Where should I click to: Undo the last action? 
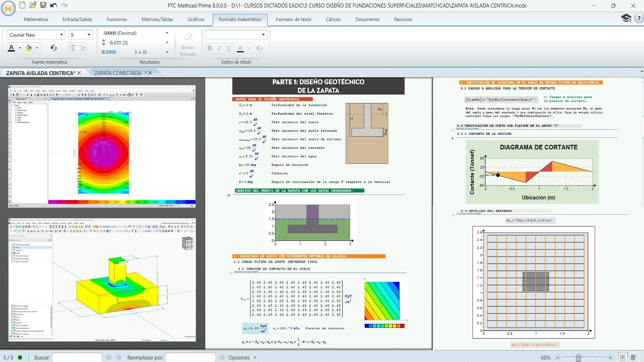tap(53, 5)
